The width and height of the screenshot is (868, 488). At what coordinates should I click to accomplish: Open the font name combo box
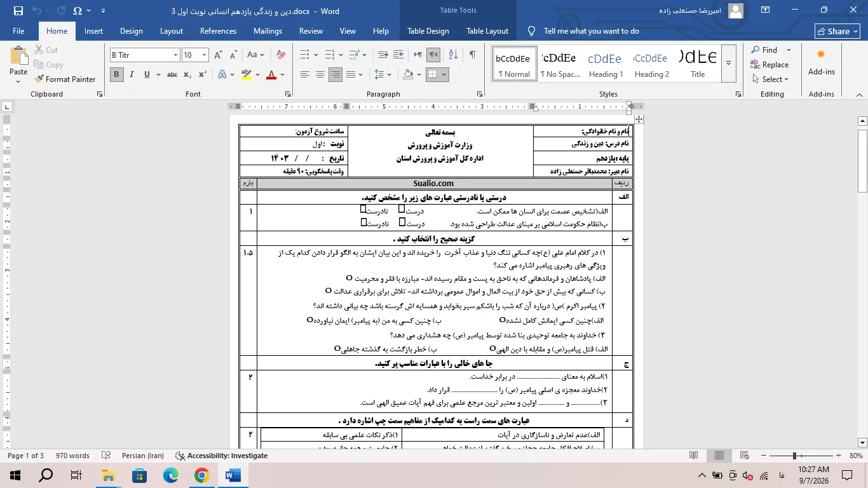tap(145, 55)
